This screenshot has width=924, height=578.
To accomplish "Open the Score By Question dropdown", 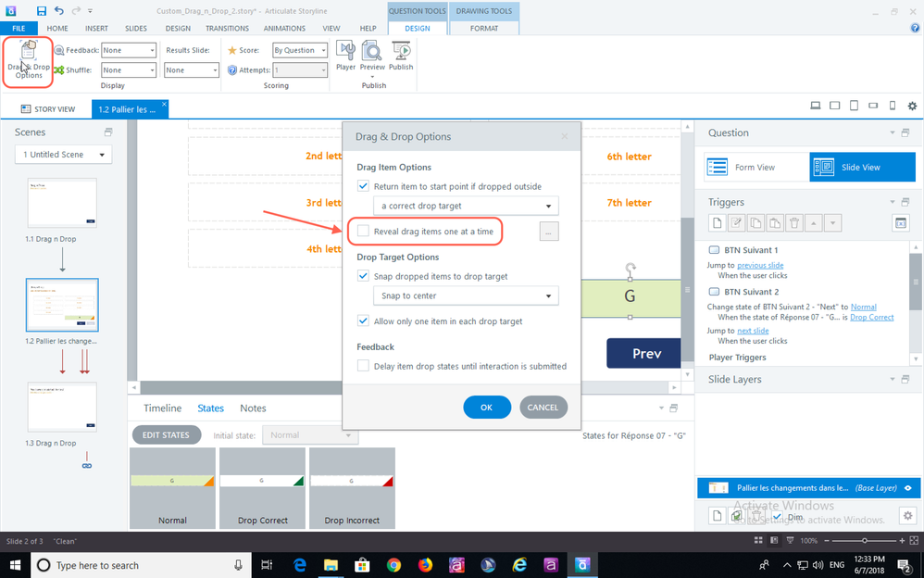I will coord(299,50).
